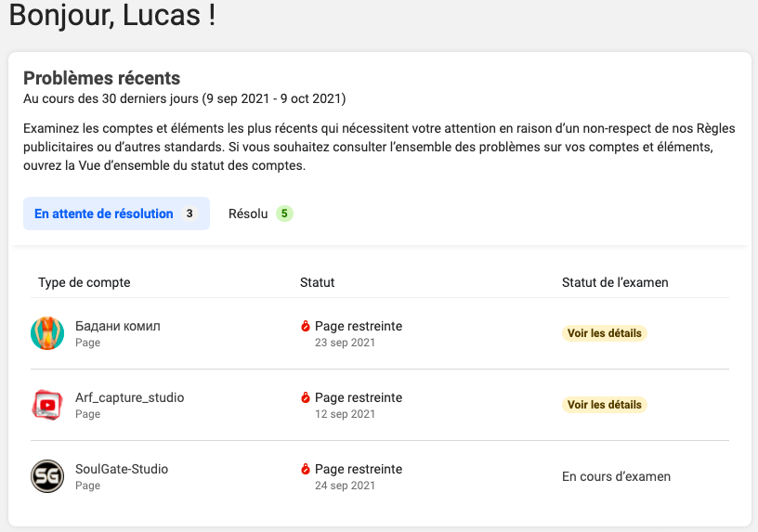Click the red restriction icon for Arf_capture_studio
The width and height of the screenshot is (758, 532).
click(x=305, y=397)
